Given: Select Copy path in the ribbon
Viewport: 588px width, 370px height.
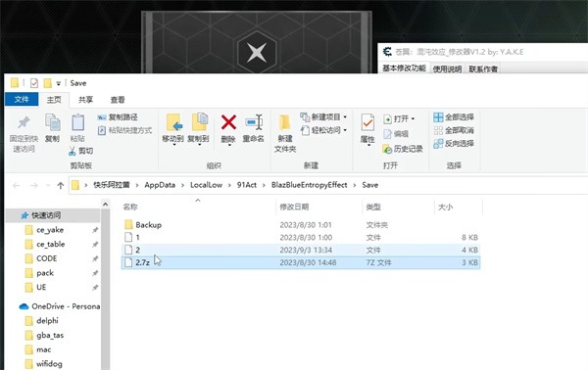Looking at the screenshot, I should (118, 117).
